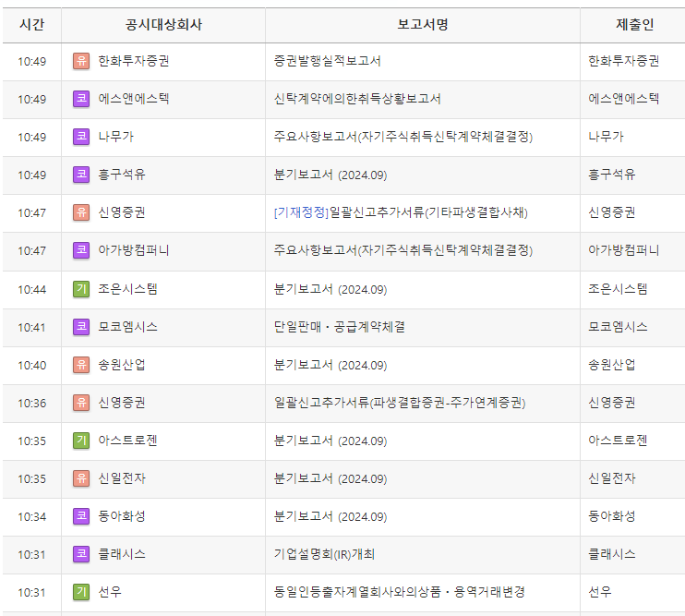Open company 동아화성 in company column
This screenshot has width=685, height=616.
pyautogui.click(x=122, y=516)
